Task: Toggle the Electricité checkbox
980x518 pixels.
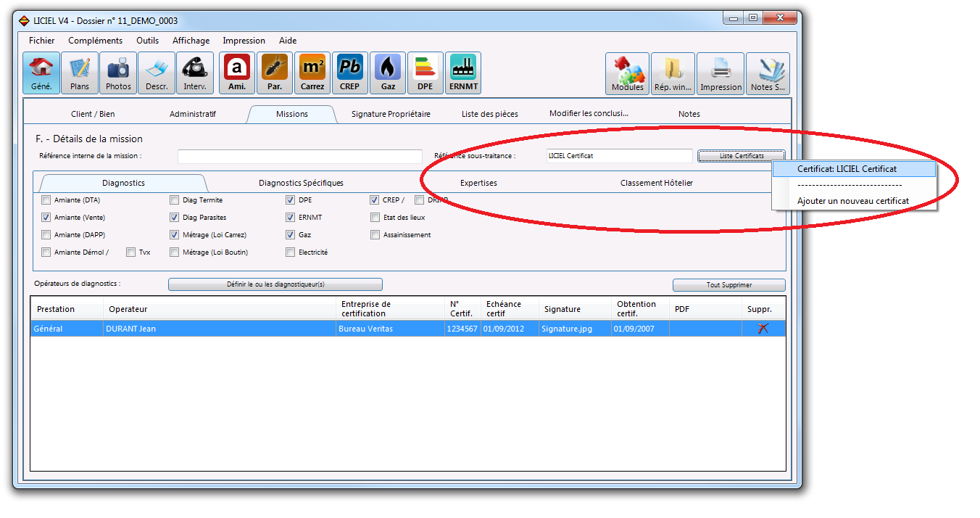Action: [x=290, y=252]
